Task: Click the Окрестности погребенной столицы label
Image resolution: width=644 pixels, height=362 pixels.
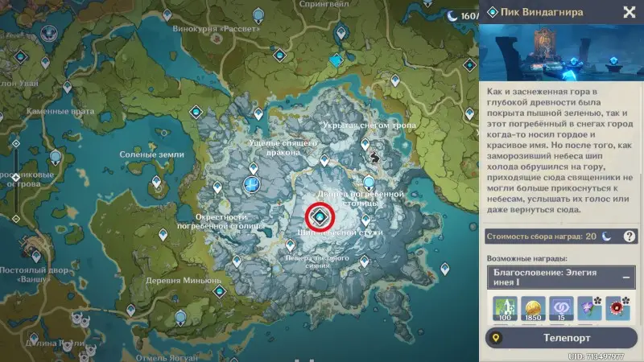Action: [x=221, y=221]
